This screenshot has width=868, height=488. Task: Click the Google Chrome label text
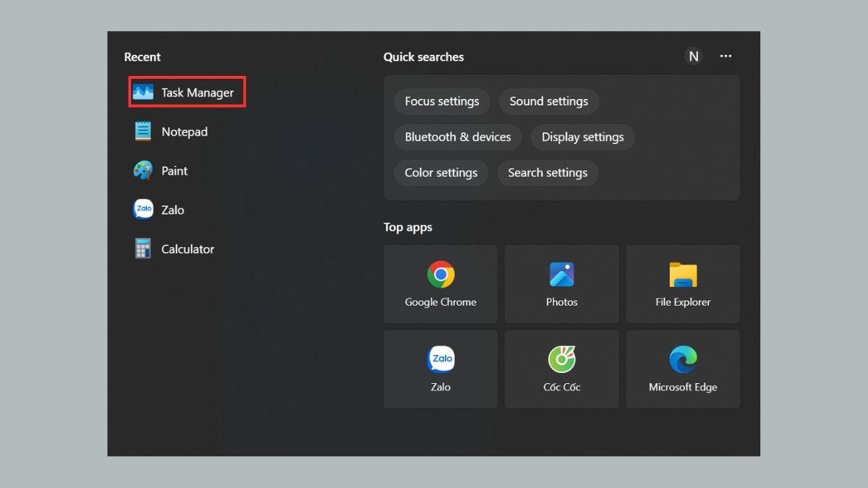click(441, 302)
